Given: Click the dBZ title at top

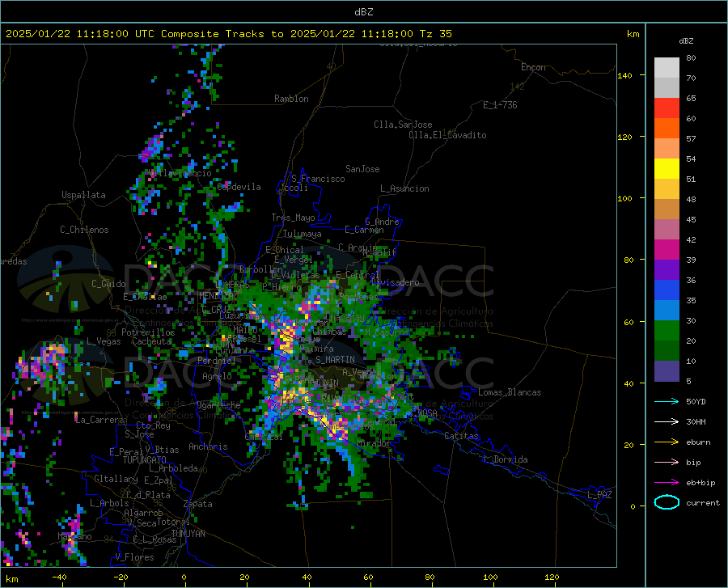Looking at the screenshot, I should click(x=363, y=11).
